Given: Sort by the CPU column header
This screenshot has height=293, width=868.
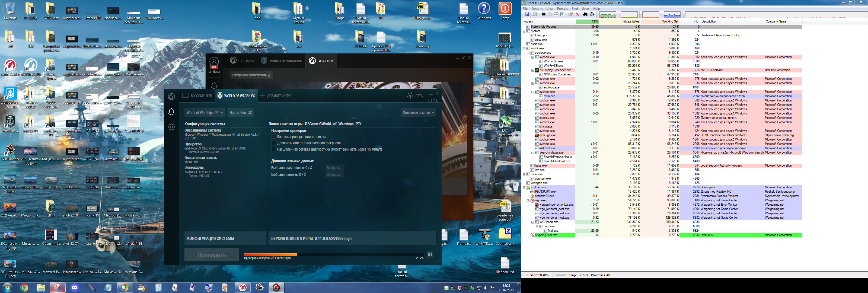Looking at the screenshot, I should coord(587,22).
